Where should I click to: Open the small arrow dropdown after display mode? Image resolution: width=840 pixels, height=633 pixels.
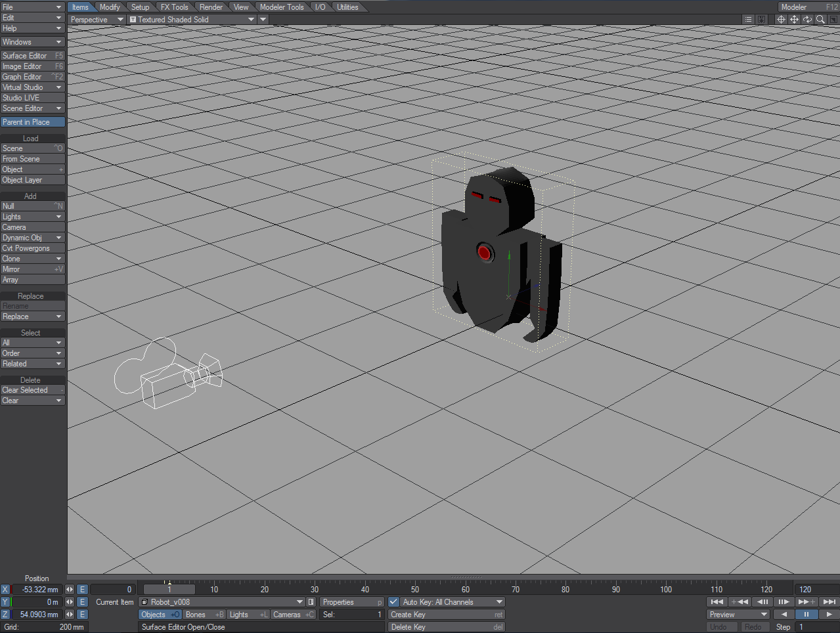[x=263, y=20]
